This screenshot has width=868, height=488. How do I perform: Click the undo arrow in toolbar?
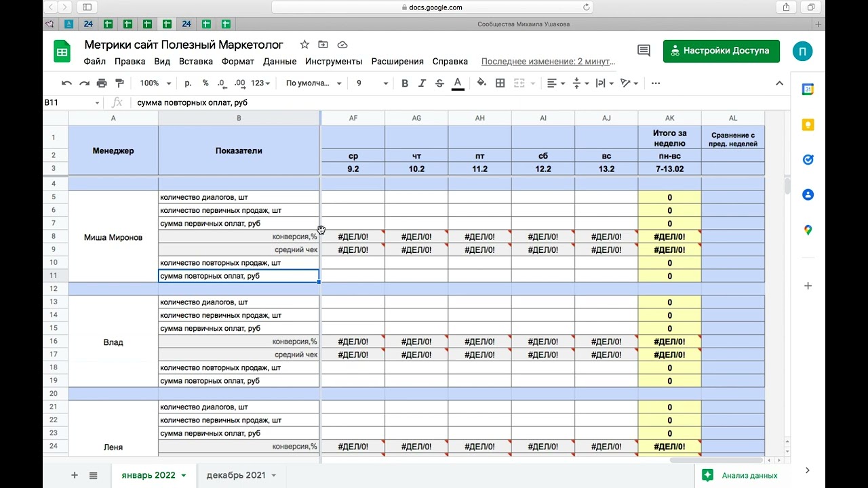66,83
